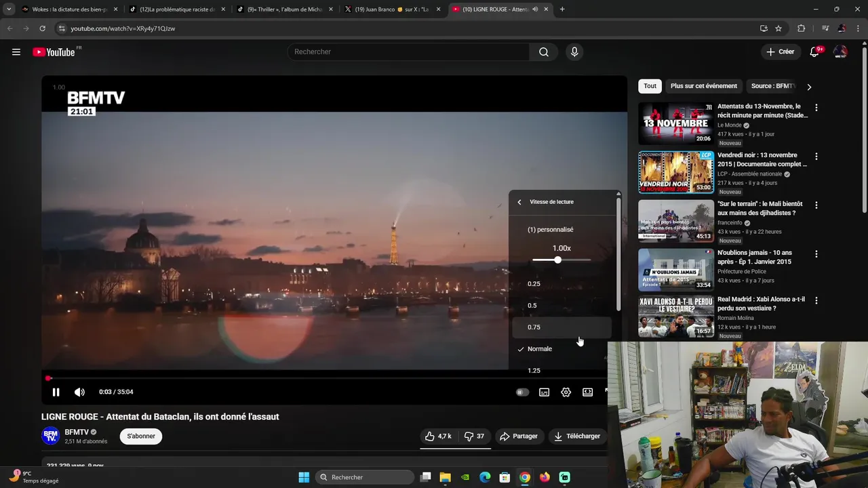Like the video
The height and width of the screenshot is (488, 868).
point(438,436)
